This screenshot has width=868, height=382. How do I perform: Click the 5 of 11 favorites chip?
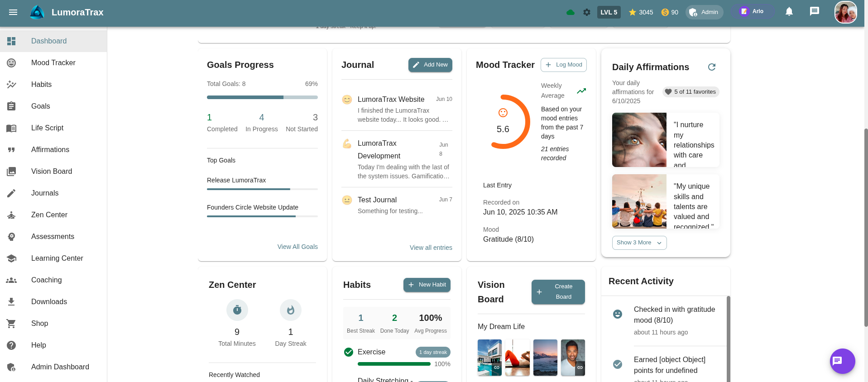coord(691,92)
